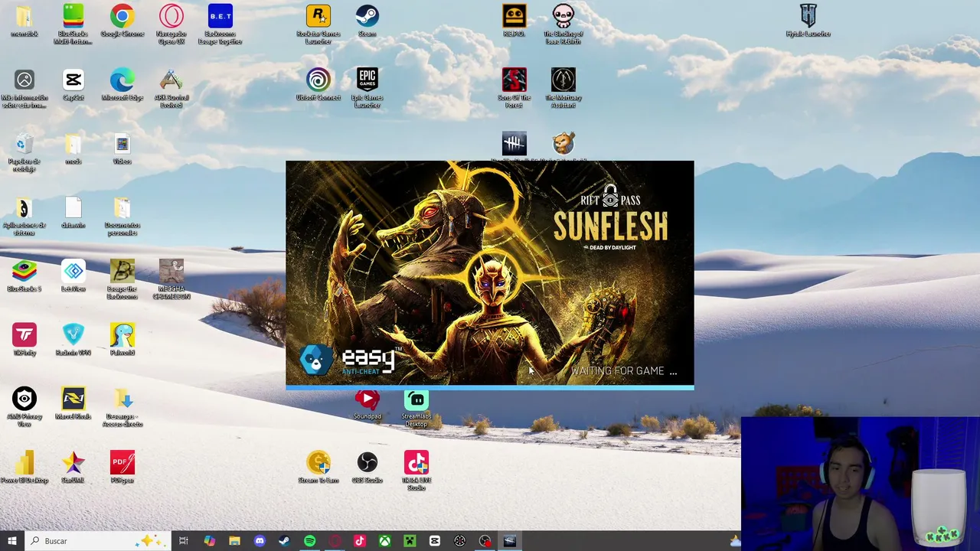Open the Windows Start menu
The width and height of the screenshot is (980, 551).
11,541
